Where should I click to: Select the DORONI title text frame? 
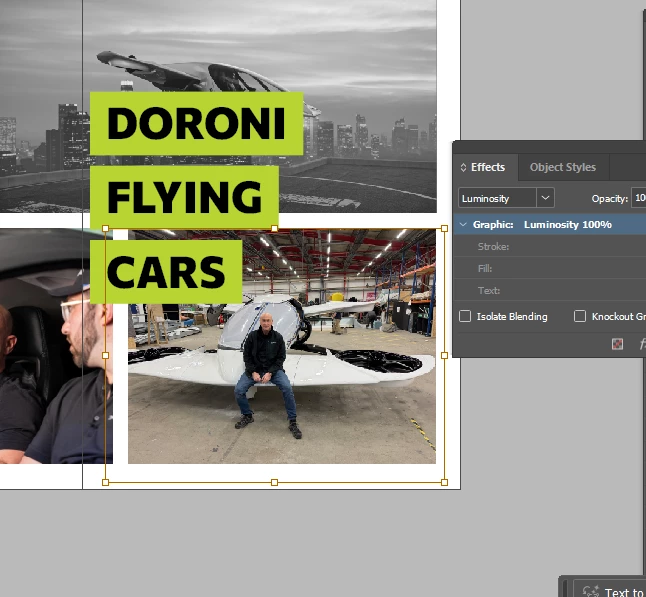(x=197, y=124)
